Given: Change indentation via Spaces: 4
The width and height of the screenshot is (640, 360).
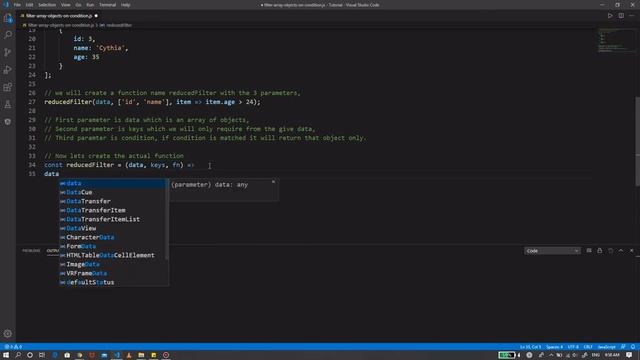Looking at the screenshot, I should [554, 347].
